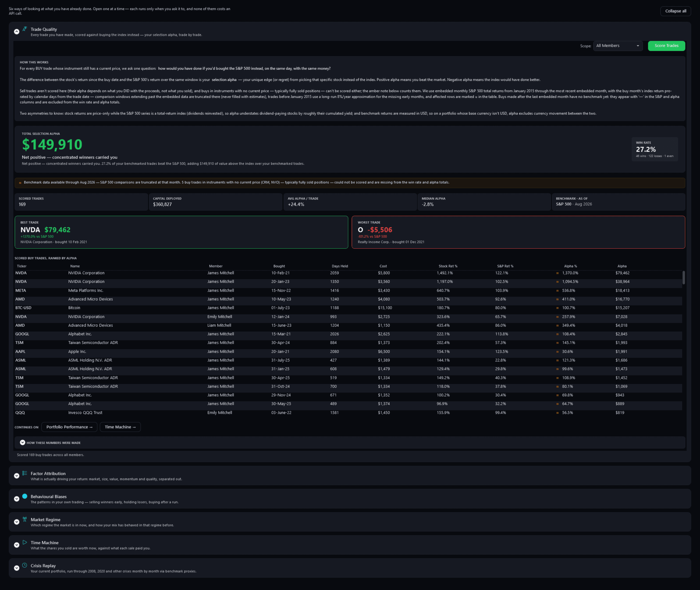700x590 pixels.
Task: Click the Member column header
Action: pyautogui.click(x=216, y=266)
